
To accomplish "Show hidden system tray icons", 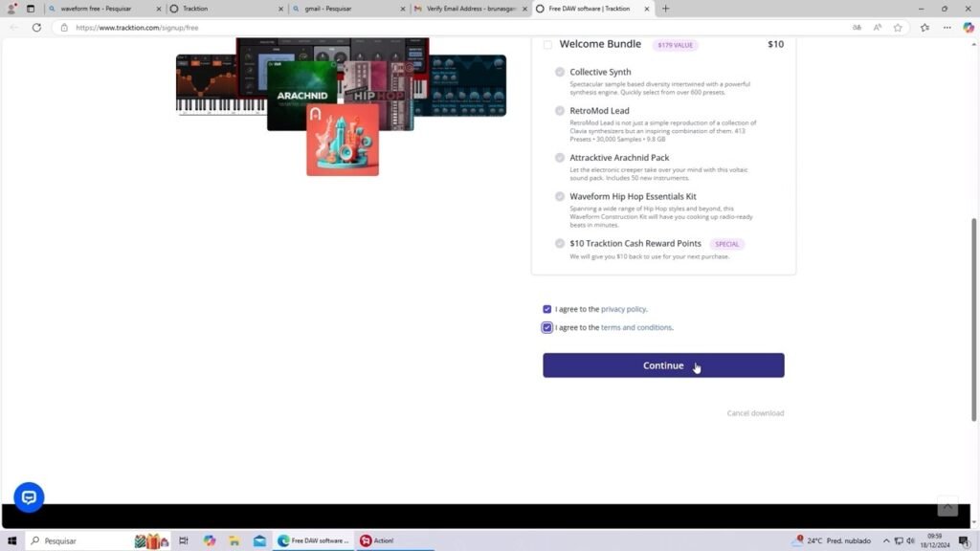I will (886, 541).
